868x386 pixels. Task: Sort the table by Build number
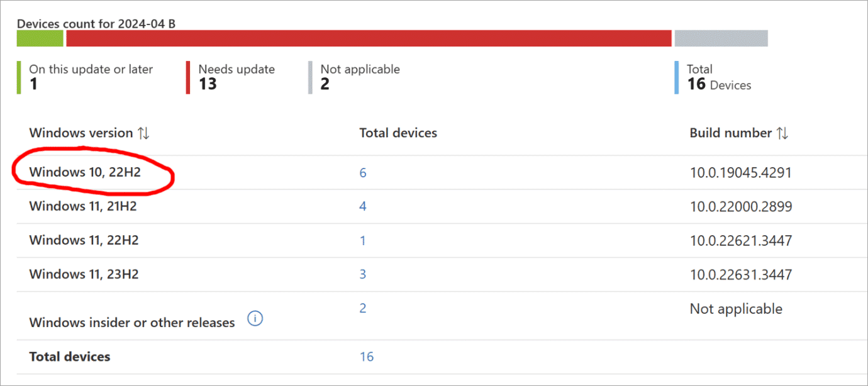pyautogui.click(x=782, y=133)
